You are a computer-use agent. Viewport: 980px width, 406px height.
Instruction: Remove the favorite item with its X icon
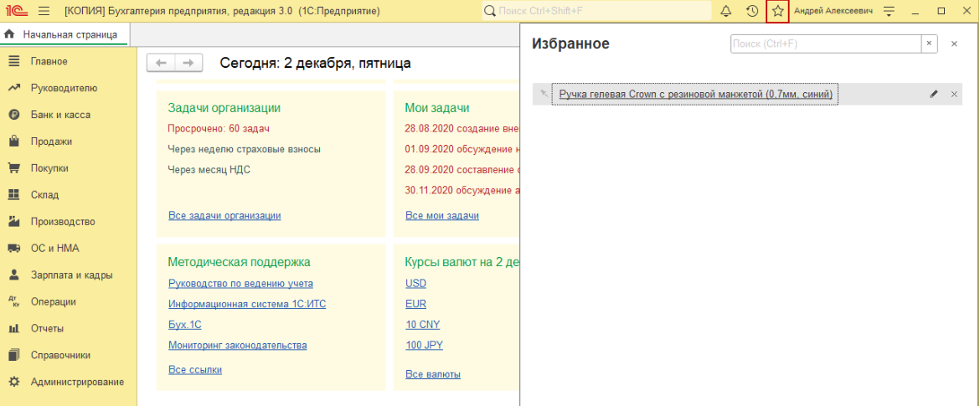click(x=954, y=95)
